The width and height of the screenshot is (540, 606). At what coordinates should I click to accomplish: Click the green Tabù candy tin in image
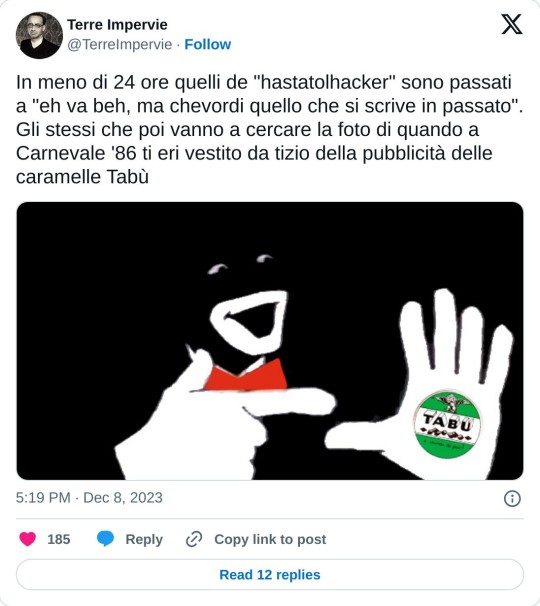click(x=447, y=424)
